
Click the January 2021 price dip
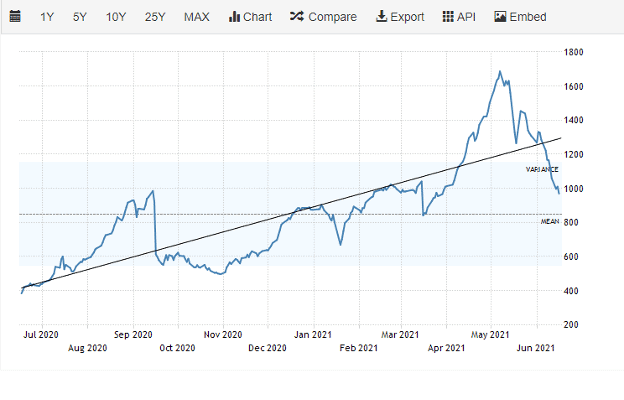(340, 244)
